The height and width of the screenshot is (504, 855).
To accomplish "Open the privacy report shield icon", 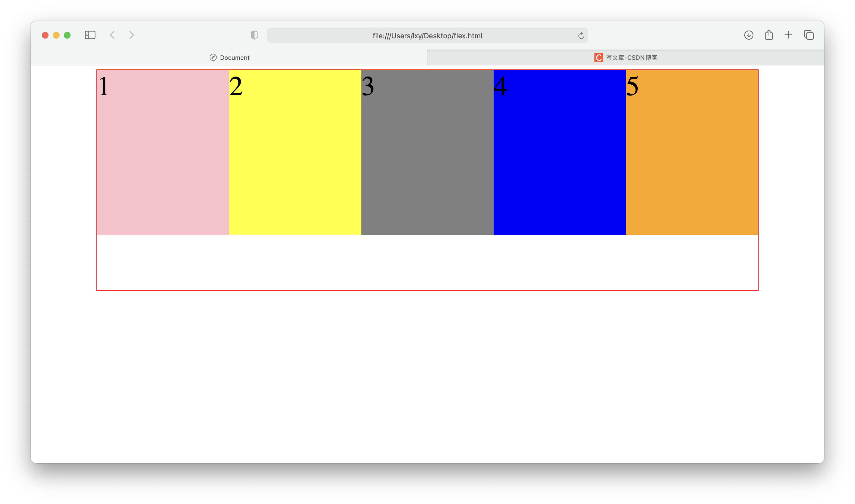I will pyautogui.click(x=254, y=35).
